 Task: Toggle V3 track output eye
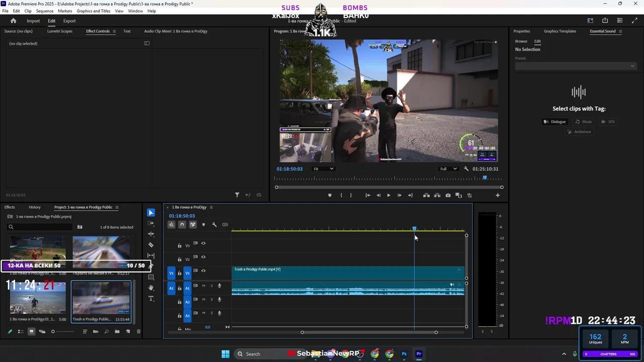tap(203, 243)
